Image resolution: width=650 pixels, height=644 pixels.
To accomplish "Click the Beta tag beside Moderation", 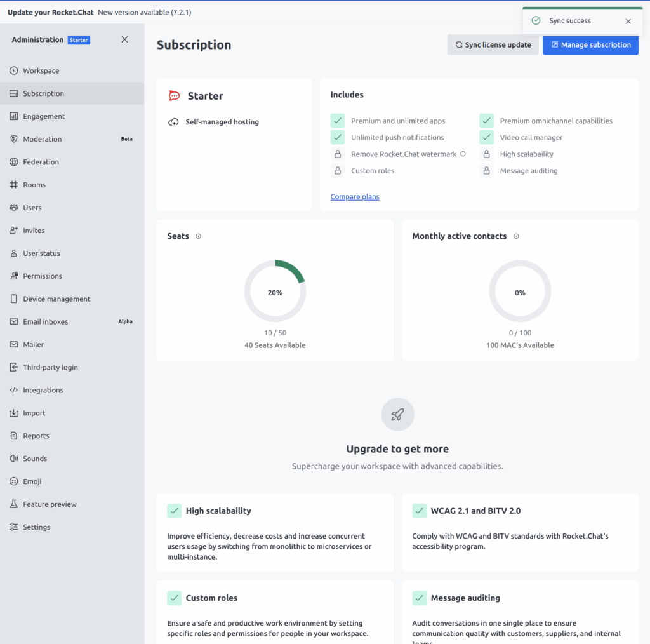I will coord(126,139).
